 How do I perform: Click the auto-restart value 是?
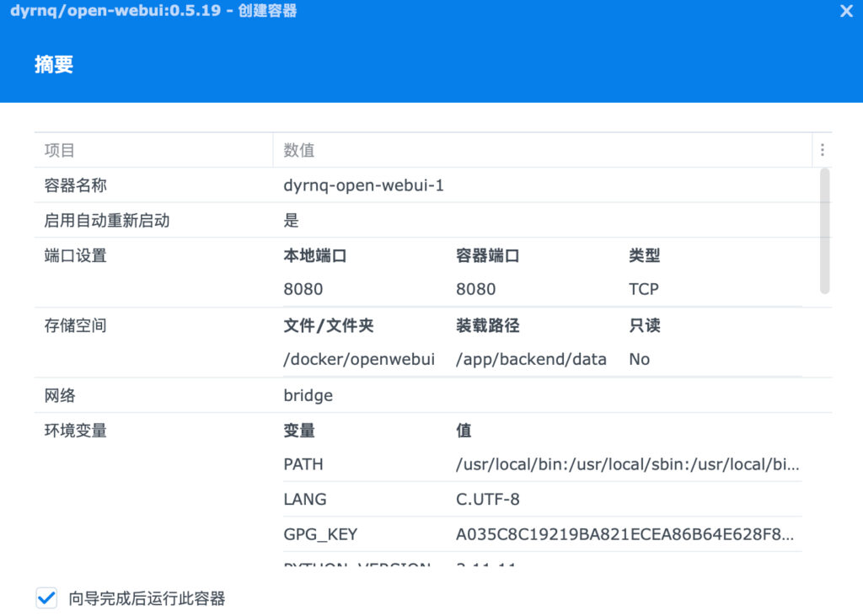(x=291, y=221)
